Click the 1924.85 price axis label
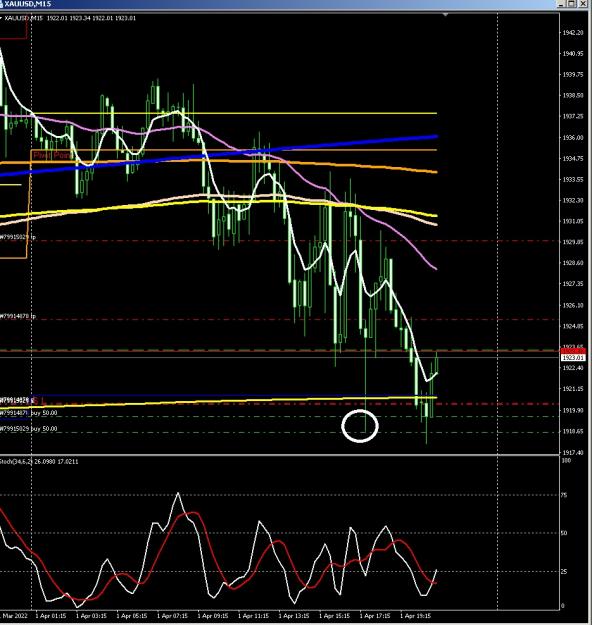 click(573, 326)
